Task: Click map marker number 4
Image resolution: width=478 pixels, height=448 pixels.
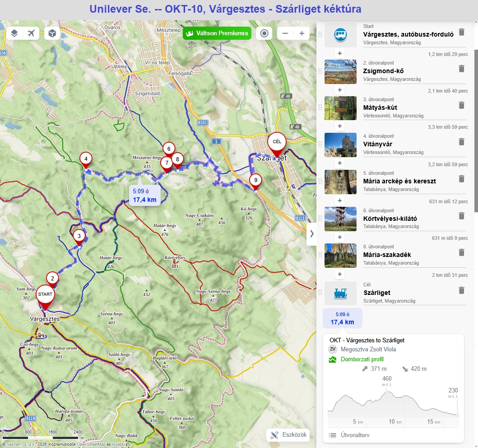Action: click(x=85, y=159)
